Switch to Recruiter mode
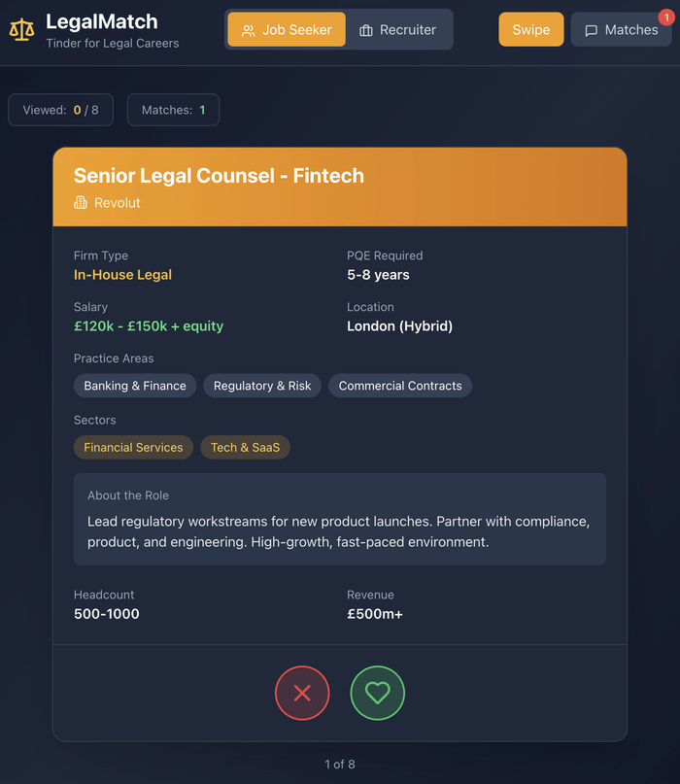Image resolution: width=680 pixels, height=784 pixels. pyautogui.click(x=398, y=30)
